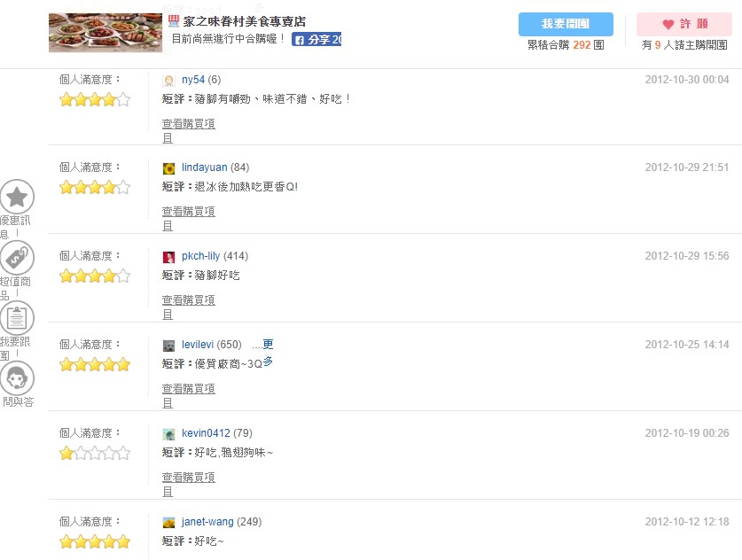Click ny54's user avatar icon
Screen dimensions: 742x560
pos(169,80)
